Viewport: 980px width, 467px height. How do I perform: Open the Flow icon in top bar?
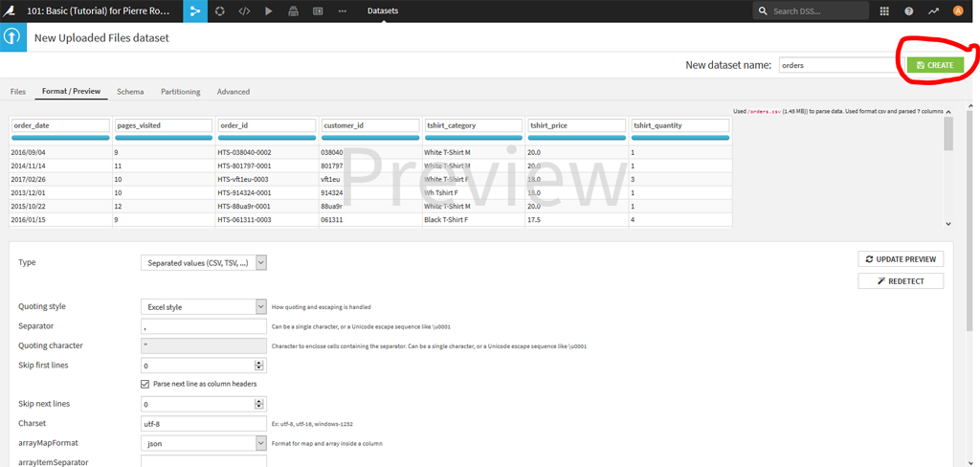coord(195,11)
